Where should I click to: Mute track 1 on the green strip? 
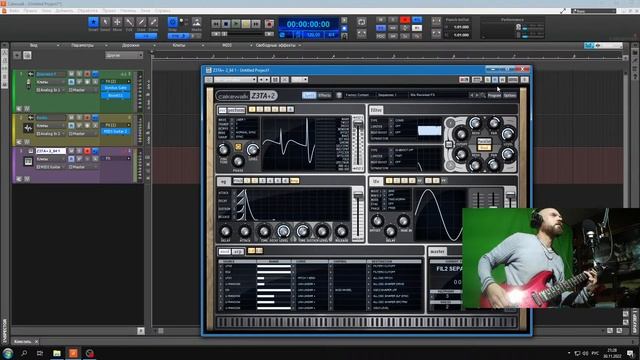(x=71, y=74)
